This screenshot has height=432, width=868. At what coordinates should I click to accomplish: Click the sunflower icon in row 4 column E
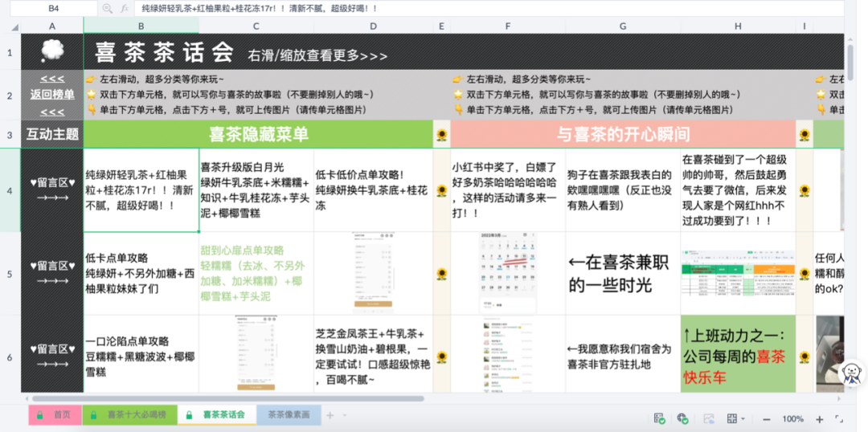pyautogui.click(x=441, y=191)
